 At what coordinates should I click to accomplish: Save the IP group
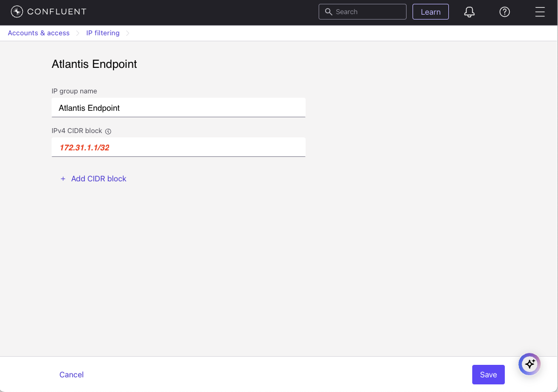(489, 375)
